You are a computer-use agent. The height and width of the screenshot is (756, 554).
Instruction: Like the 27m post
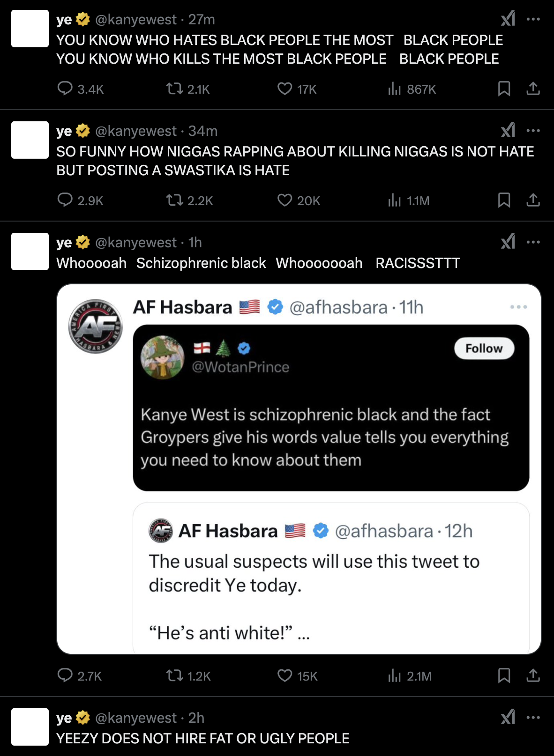(284, 89)
